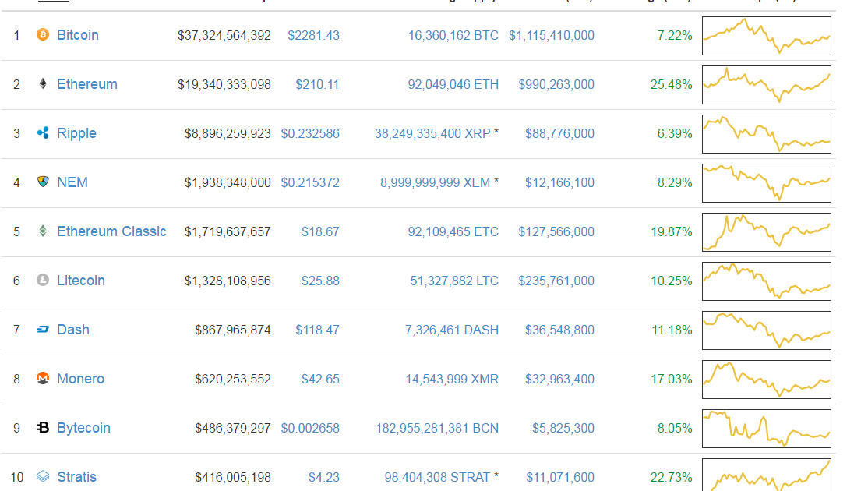The height and width of the screenshot is (491, 868).
Task: View Bitcoin 7-day price graph
Action: click(x=767, y=36)
